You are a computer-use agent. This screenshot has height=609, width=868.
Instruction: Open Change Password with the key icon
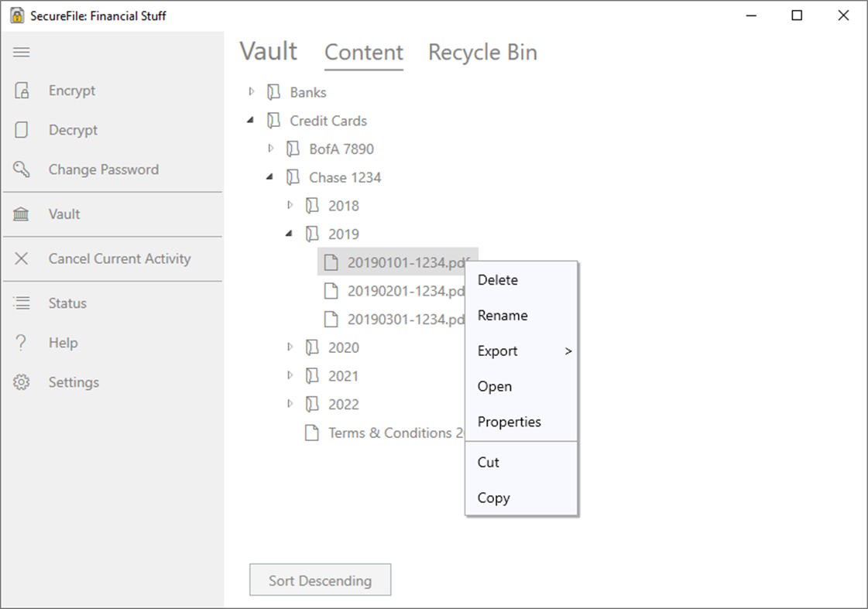coord(103,169)
